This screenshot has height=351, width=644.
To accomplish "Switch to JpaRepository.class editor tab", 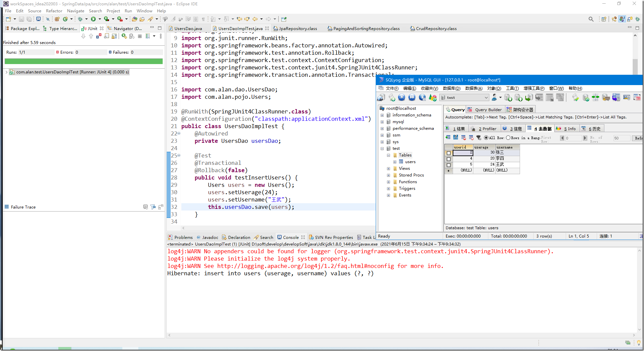I will coord(298,29).
